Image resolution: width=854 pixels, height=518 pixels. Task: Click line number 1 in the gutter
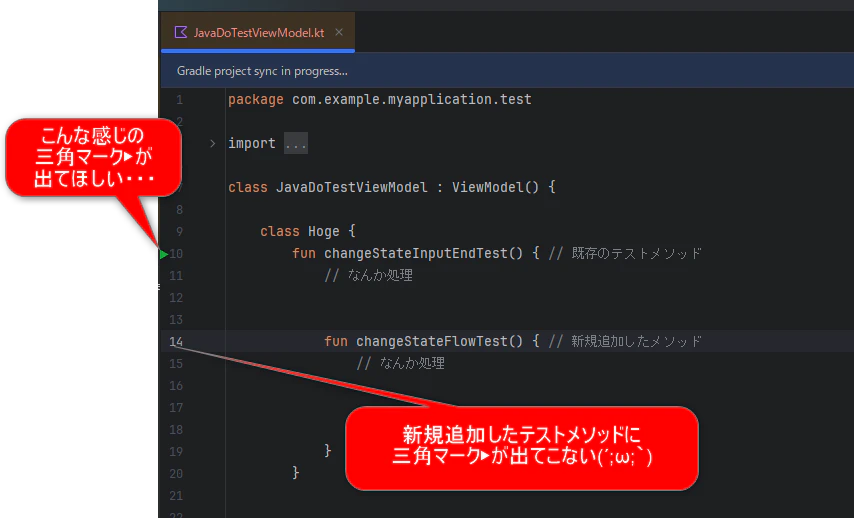(179, 100)
